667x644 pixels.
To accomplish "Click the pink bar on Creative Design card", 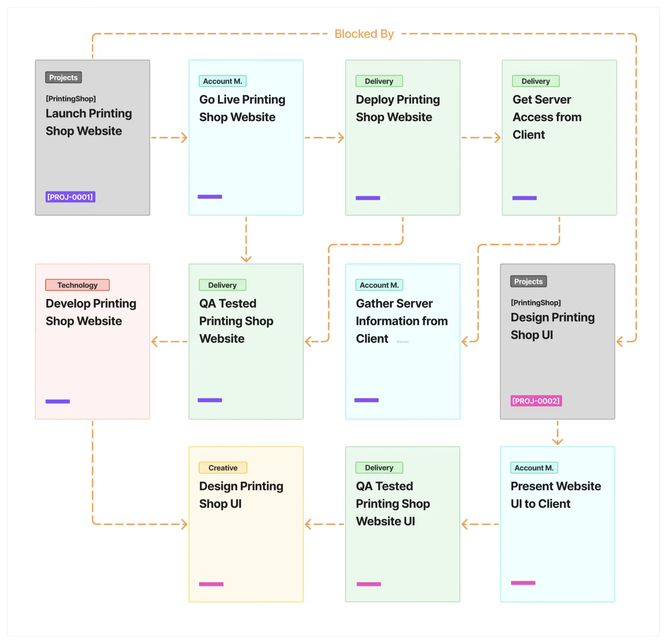I will point(211,584).
